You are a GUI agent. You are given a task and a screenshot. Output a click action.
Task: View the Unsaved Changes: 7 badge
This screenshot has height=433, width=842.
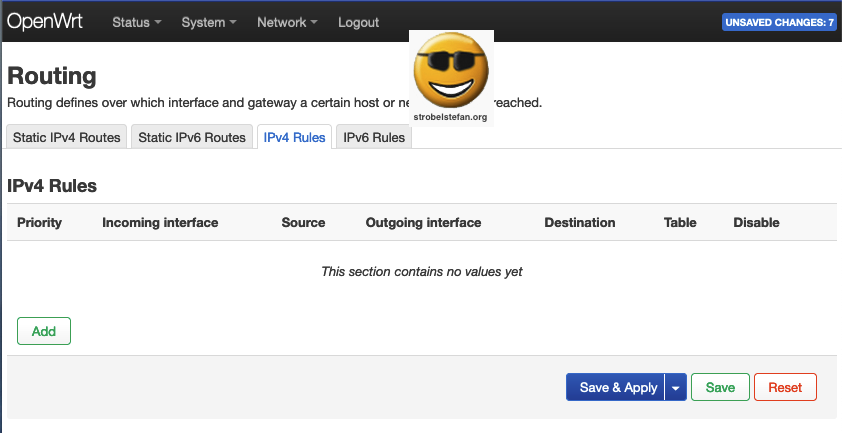pos(778,22)
